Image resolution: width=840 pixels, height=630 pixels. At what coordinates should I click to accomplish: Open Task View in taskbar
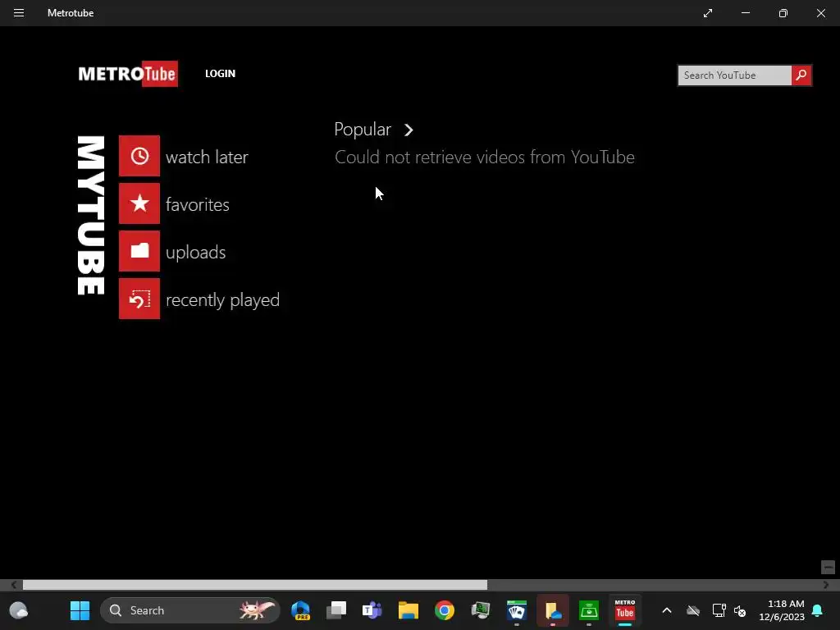(336, 610)
